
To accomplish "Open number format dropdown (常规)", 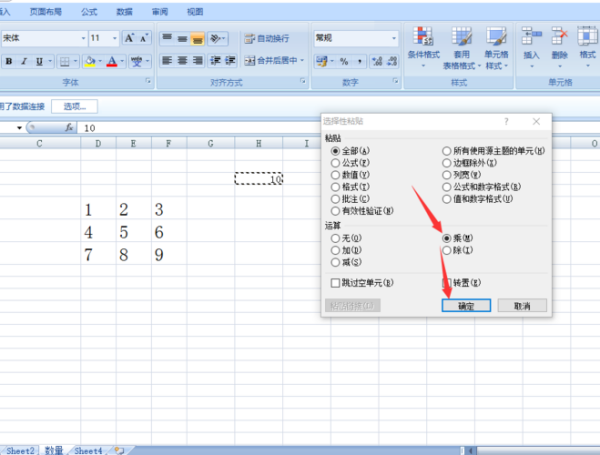I will tap(394, 38).
